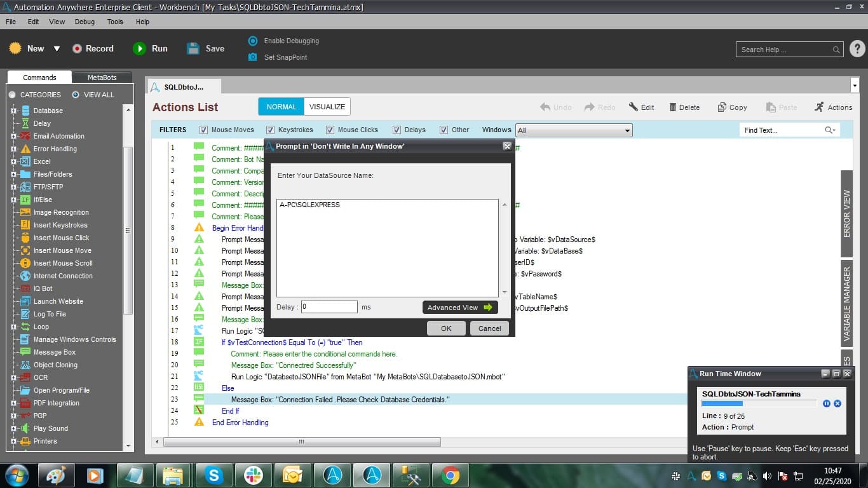868x488 pixels.
Task: Open the New button dropdown arrow
Action: (x=57, y=49)
